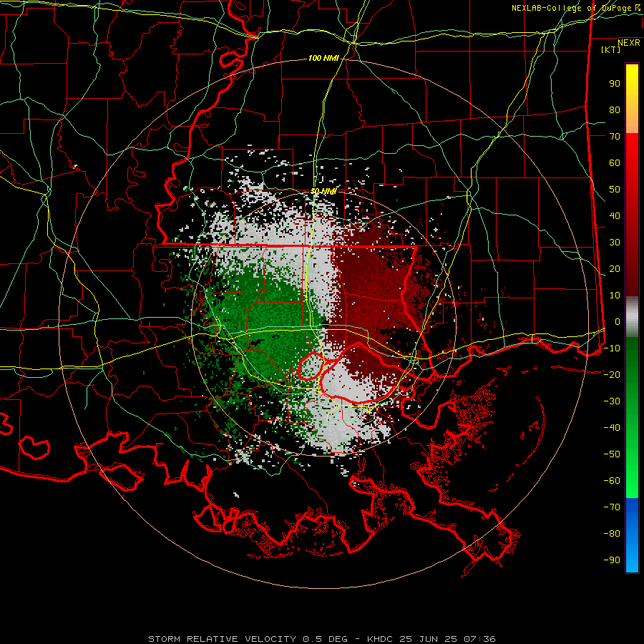Click the positive 20 legend value
Image resolution: width=644 pixels, height=644 pixels.
(615, 268)
